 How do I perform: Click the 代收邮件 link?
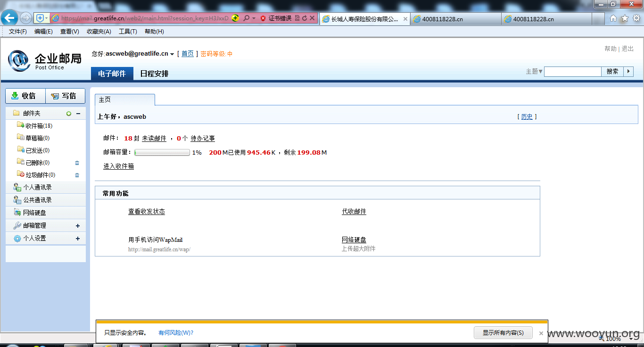click(x=354, y=212)
